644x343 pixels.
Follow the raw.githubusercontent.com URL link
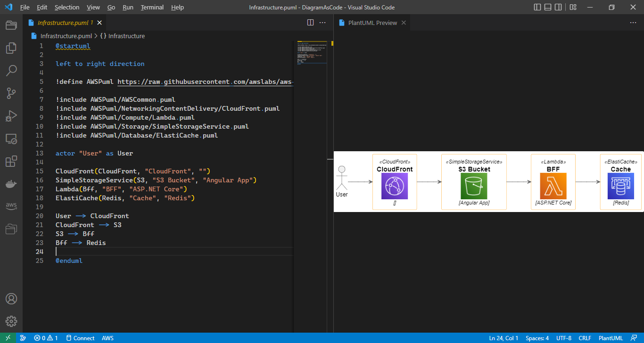coord(205,82)
